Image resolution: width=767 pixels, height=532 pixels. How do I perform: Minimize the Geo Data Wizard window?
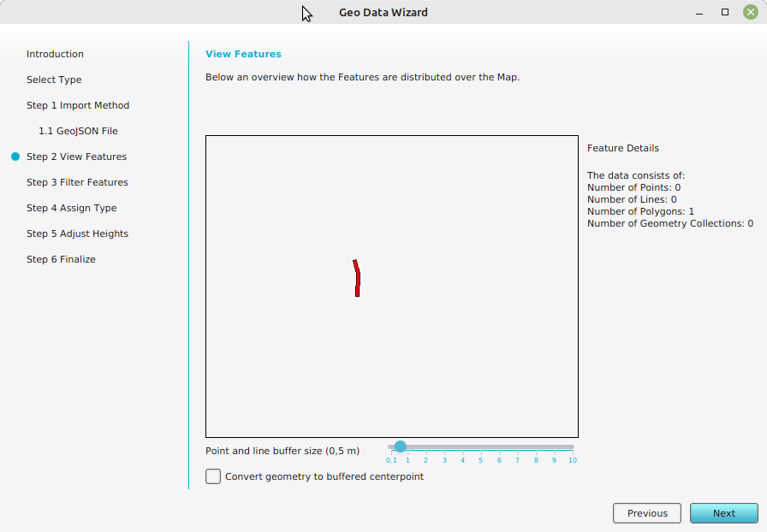coord(700,12)
